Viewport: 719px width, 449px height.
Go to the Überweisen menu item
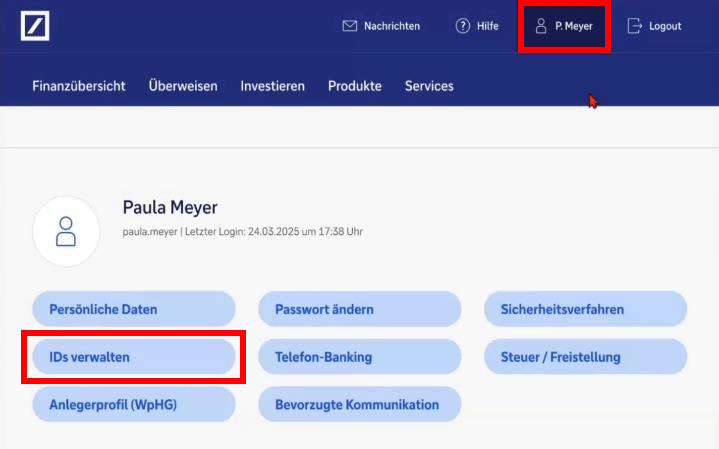tap(183, 86)
